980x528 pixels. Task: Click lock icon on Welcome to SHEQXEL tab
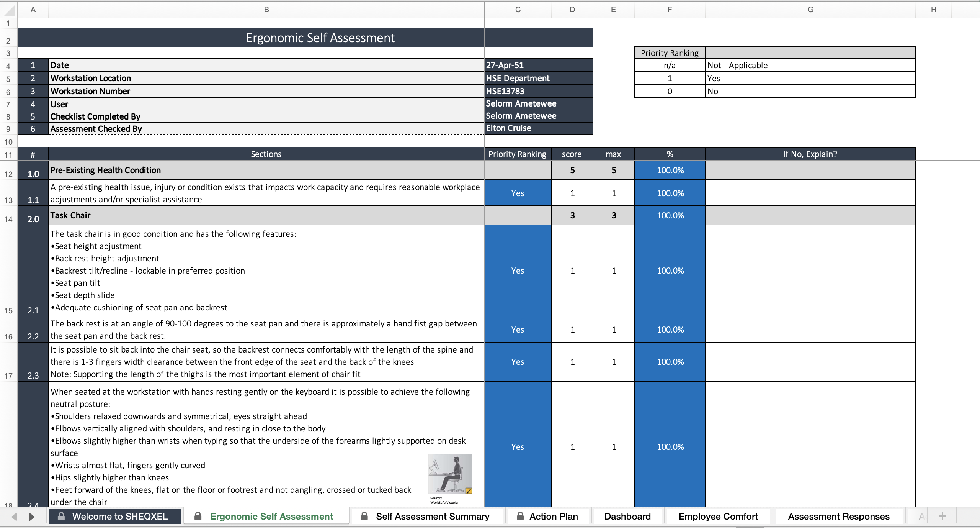coord(61,516)
